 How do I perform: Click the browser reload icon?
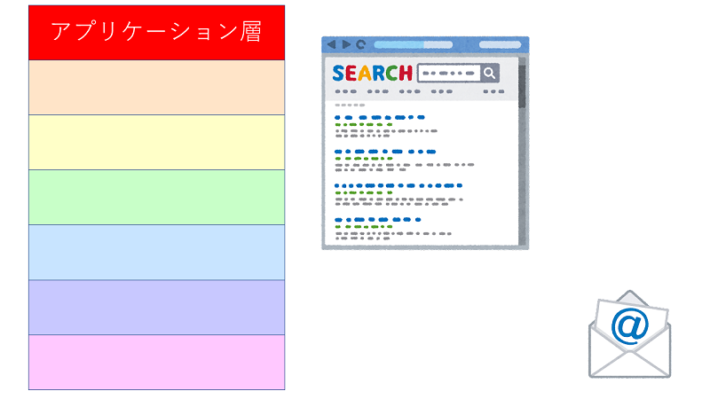pos(361,44)
